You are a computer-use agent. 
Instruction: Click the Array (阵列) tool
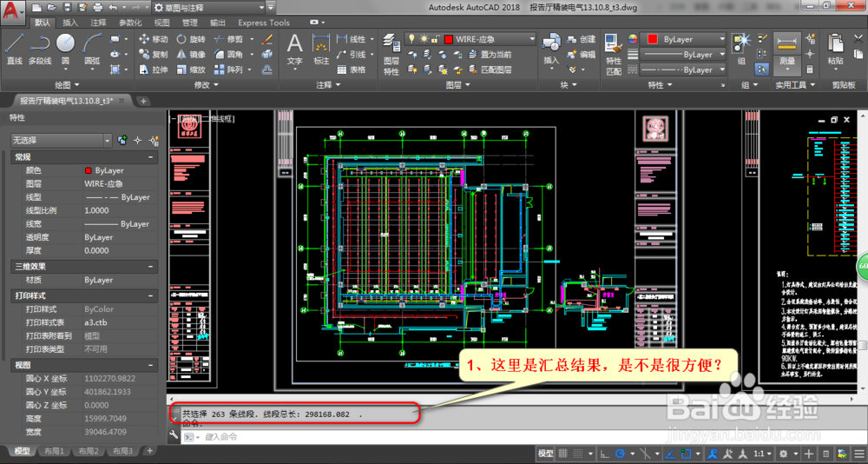point(228,70)
